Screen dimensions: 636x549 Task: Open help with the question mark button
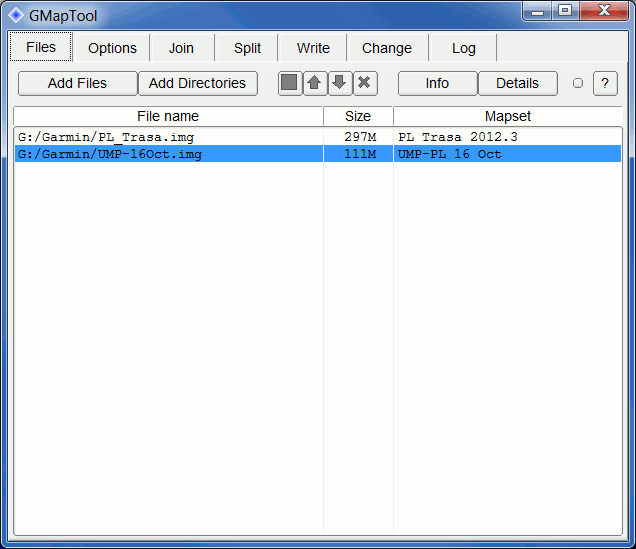pos(605,84)
